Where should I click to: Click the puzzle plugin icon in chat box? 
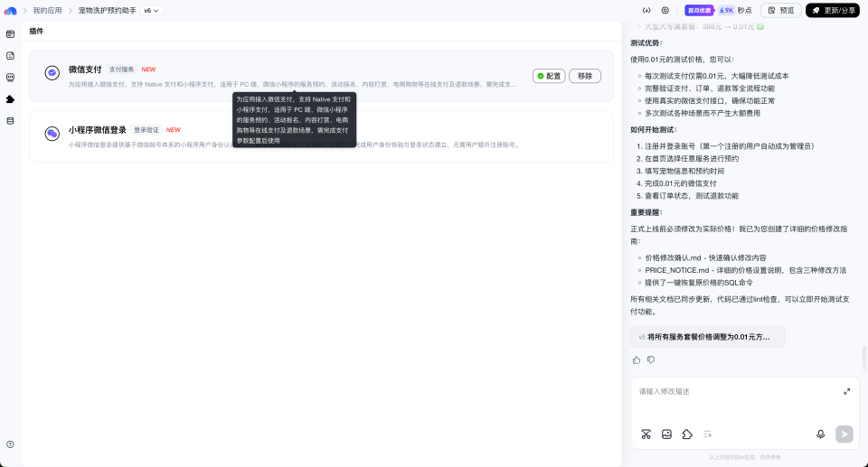pos(687,434)
